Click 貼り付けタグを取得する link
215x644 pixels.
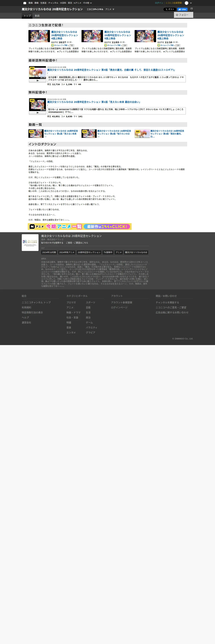pyautogui.click(x=52, y=243)
